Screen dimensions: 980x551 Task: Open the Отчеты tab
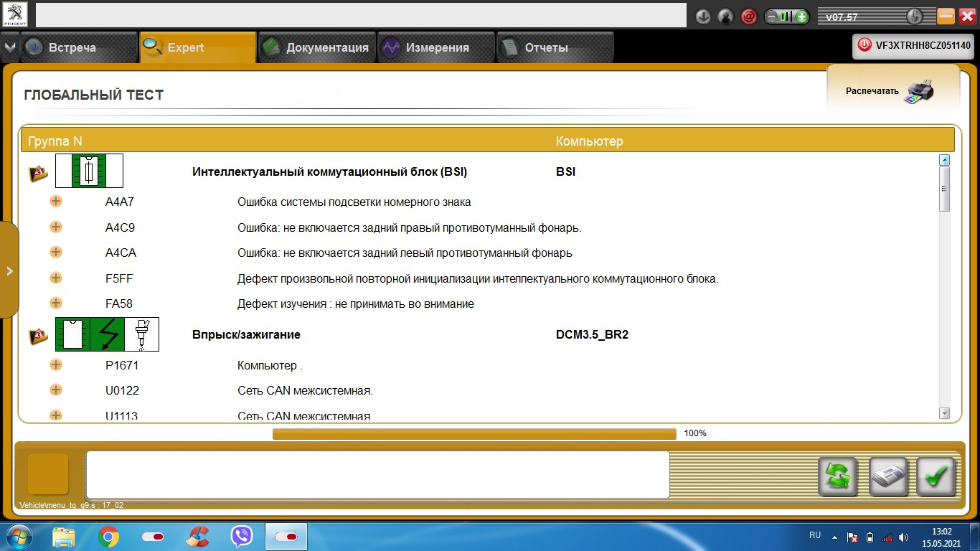[x=555, y=47]
